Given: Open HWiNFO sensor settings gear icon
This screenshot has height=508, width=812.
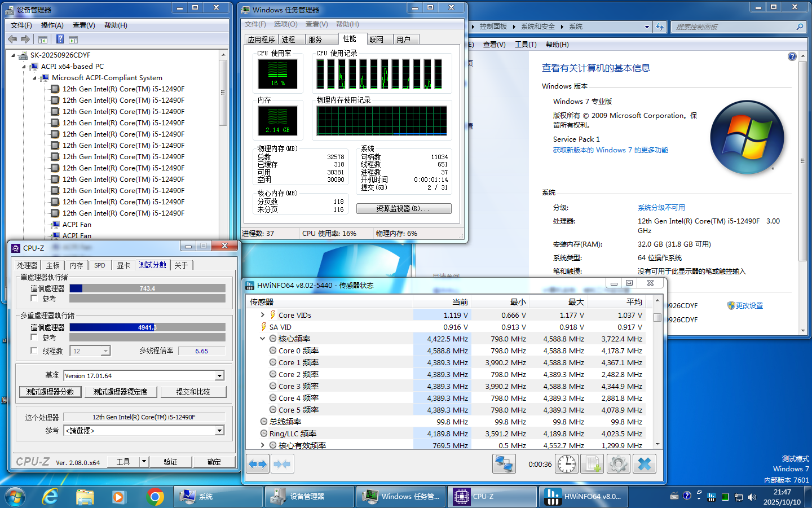Looking at the screenshot, I should coord(618,464).
